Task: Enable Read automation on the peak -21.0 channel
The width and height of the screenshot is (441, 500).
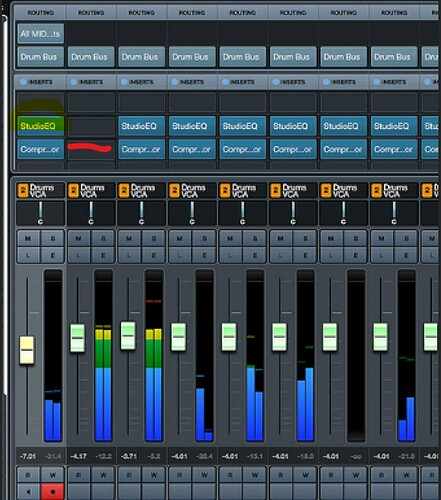Action: click(x=382, y=475)
